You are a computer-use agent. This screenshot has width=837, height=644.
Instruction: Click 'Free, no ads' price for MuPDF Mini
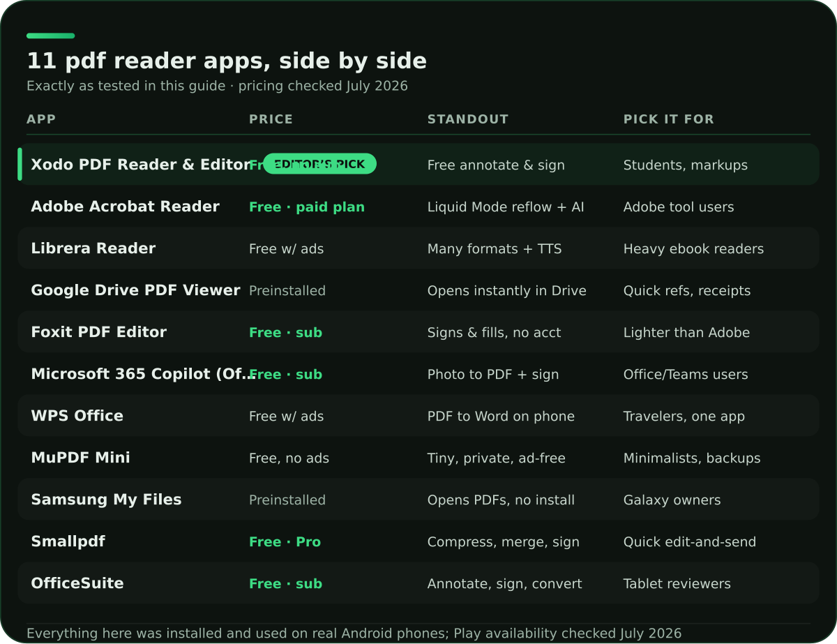[x=289, y=458]
